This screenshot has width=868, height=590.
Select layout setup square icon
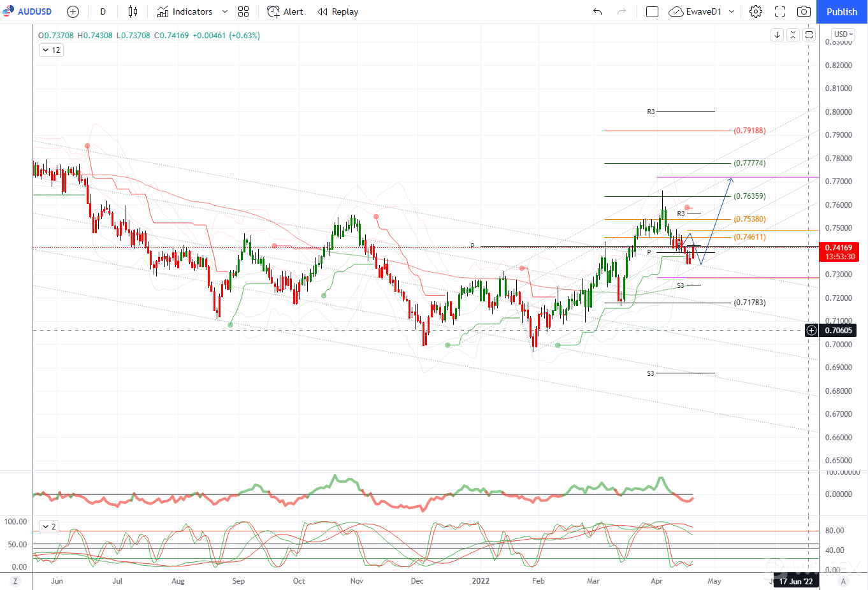652,11
